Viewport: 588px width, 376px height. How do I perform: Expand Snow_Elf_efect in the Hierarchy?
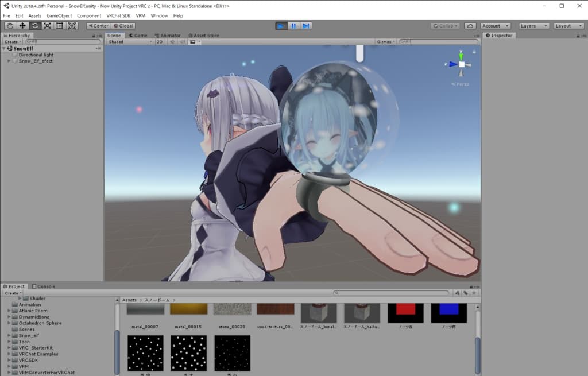point(9,61)
